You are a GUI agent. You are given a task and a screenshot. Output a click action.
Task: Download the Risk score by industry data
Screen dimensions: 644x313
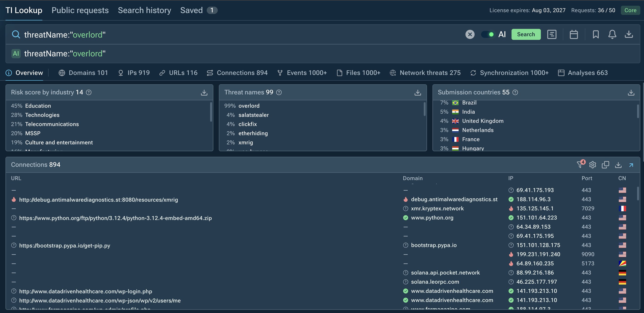(204, 93)
